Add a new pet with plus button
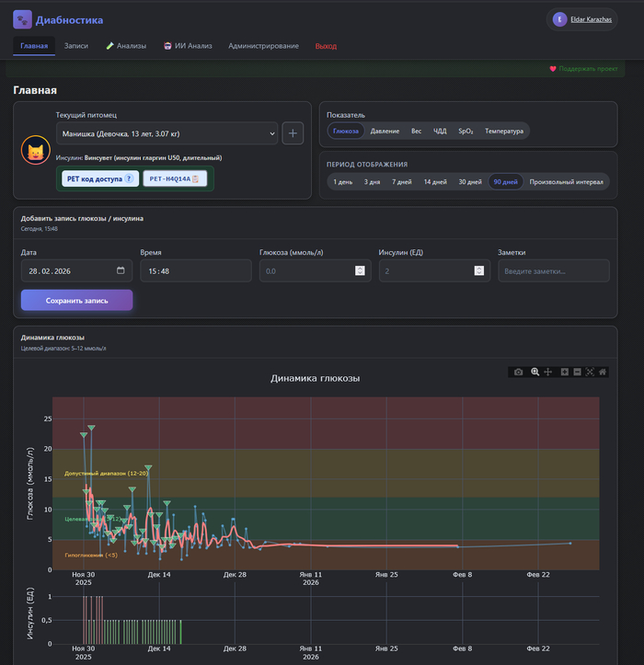Screen dimensions: 644x665 [x=293, y=133]
